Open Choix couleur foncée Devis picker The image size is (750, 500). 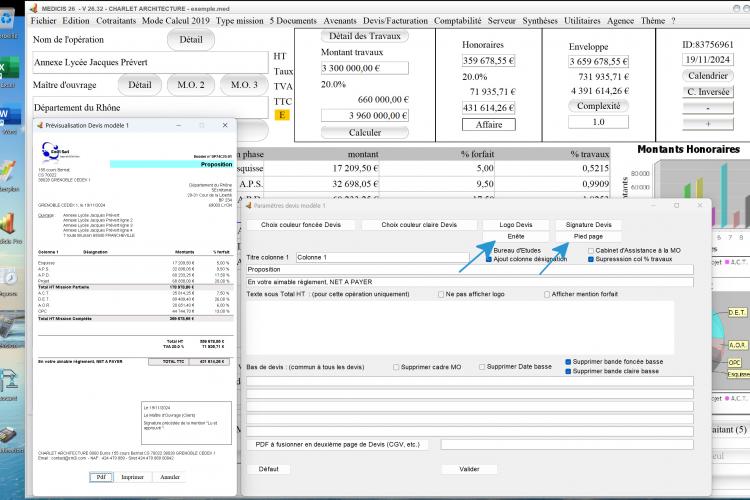pos(301,224)
